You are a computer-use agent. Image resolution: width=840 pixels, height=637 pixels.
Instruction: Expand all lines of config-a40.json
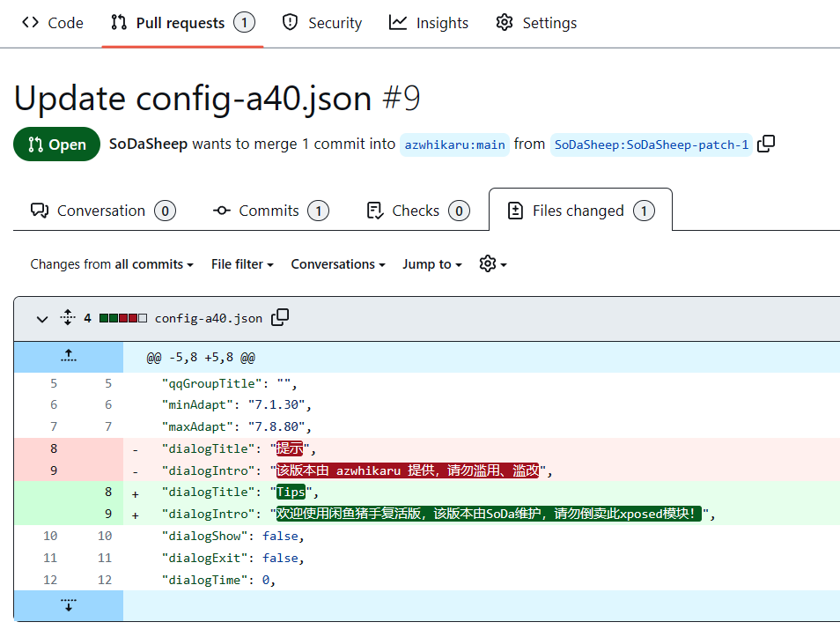(68, 317)
